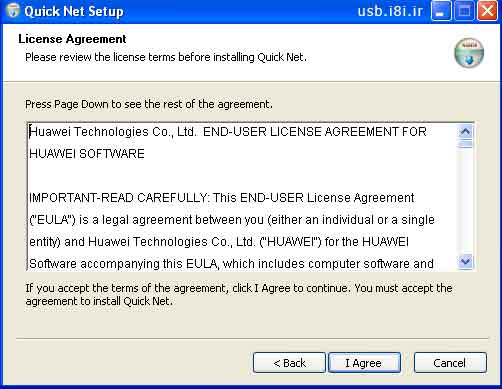Click the license scrollbar up arrow
Image resolution: width=502 pixels, height=389 pixels.
(465, 132)
